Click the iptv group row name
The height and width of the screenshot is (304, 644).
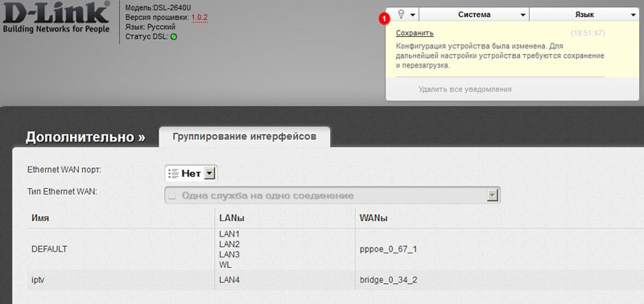coord(37,280)
